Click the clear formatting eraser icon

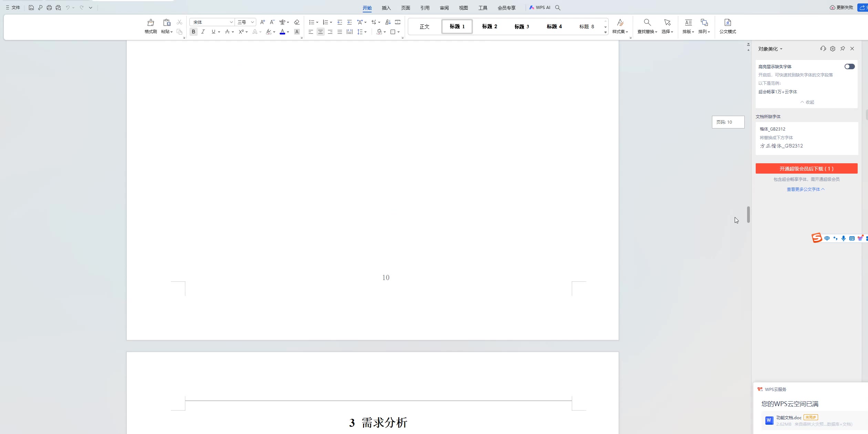(297, 22)
